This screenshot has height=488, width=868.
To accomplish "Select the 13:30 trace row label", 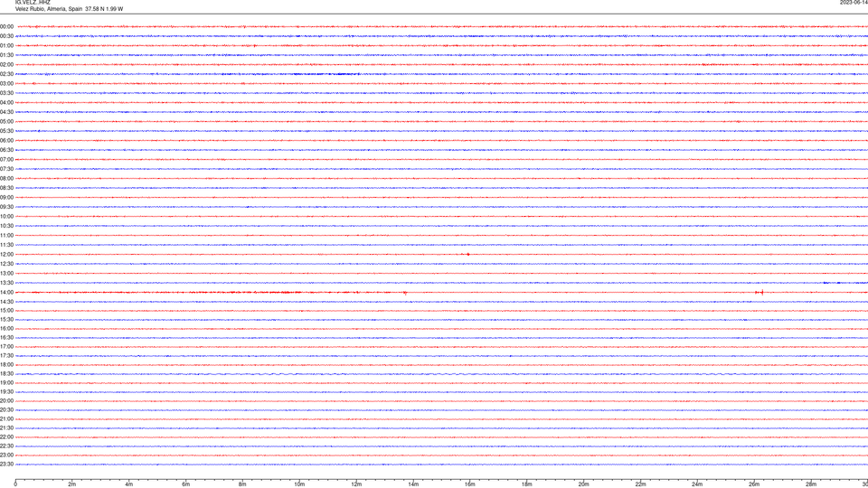I will [x=6, y=283].
